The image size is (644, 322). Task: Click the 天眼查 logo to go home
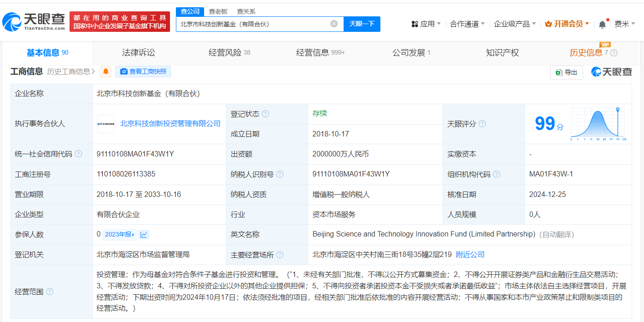[x=34, y=21]
